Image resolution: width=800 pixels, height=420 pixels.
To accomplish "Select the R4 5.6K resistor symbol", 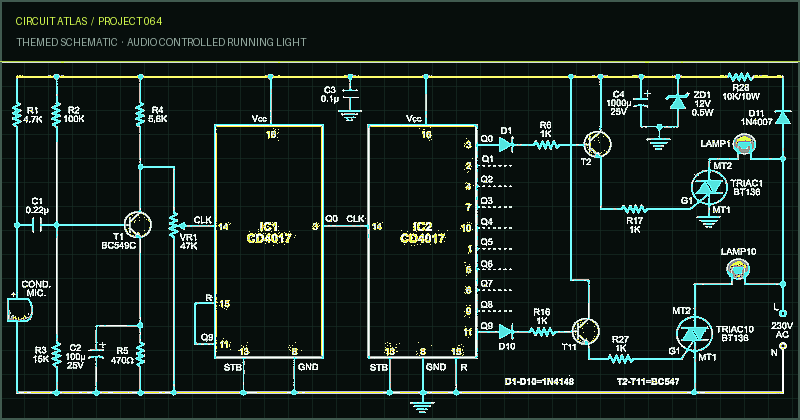I will tap(140, 115).
